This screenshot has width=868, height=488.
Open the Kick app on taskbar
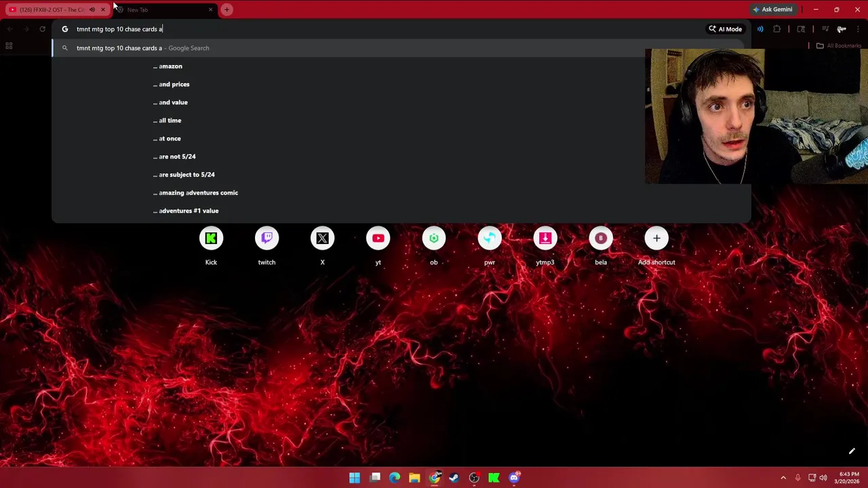[x=494, y=478]
